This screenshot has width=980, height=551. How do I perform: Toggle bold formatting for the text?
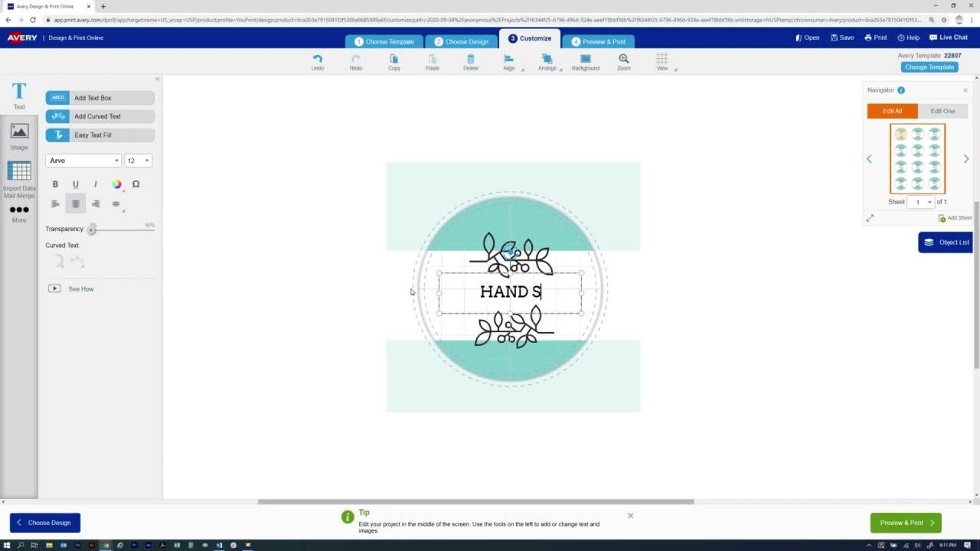tap(54, 184)
